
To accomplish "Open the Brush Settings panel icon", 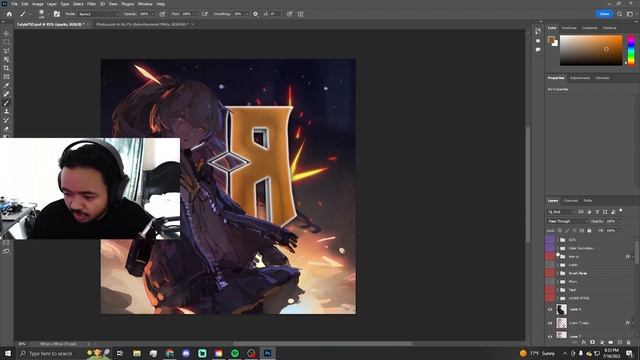I will pyautogui.click(x=57, y=14).
